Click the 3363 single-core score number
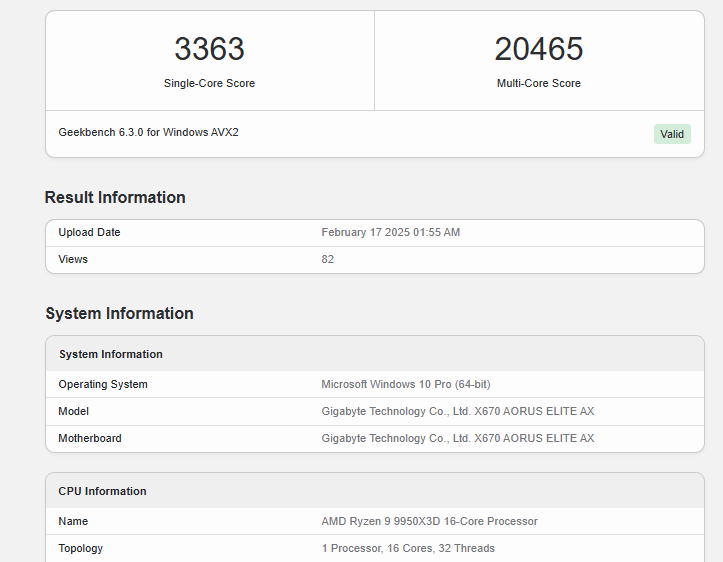 click(209, 49)
